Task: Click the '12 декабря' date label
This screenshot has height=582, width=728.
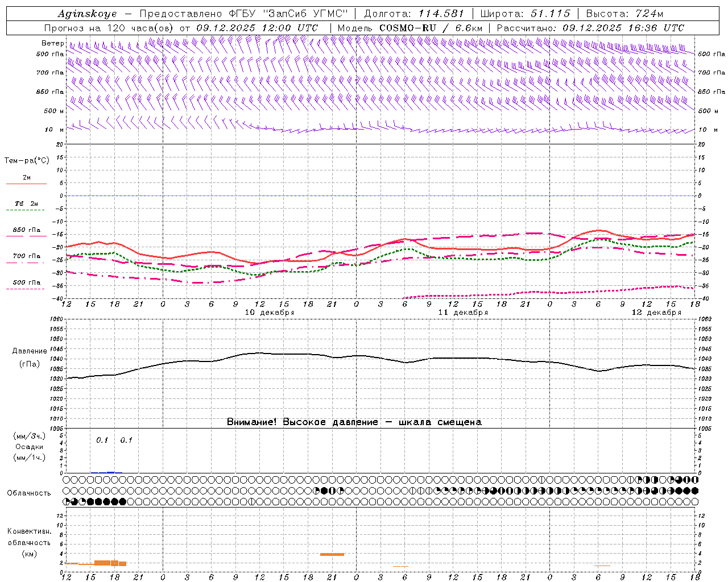Action: [656, 313]
